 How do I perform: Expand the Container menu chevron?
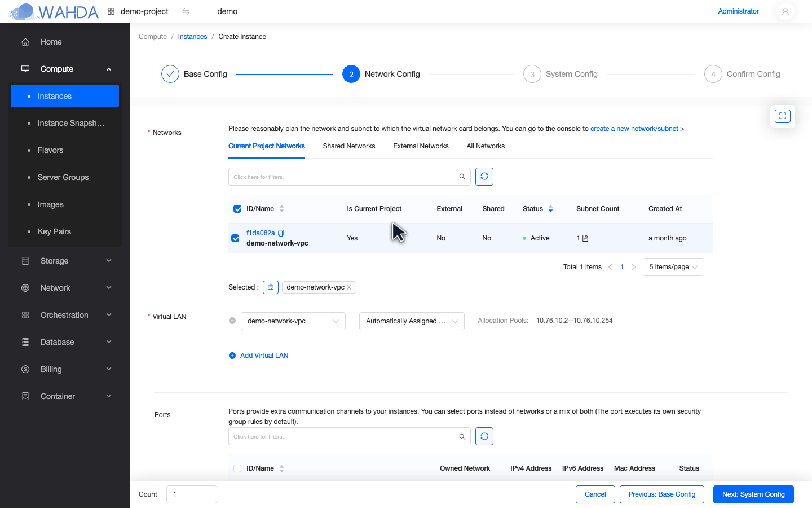coord(109,396)
